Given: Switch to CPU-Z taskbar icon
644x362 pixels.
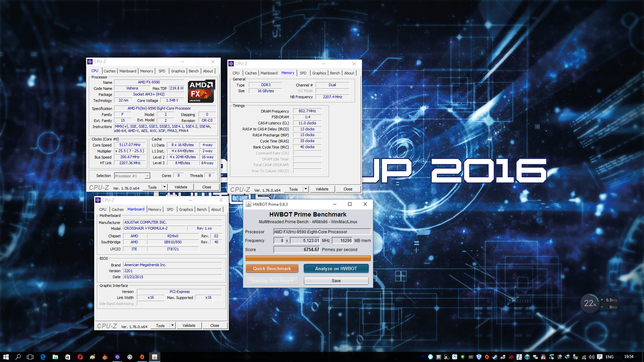Looking at the screenshot, I should pyautogui.click(x=117, y=357).
